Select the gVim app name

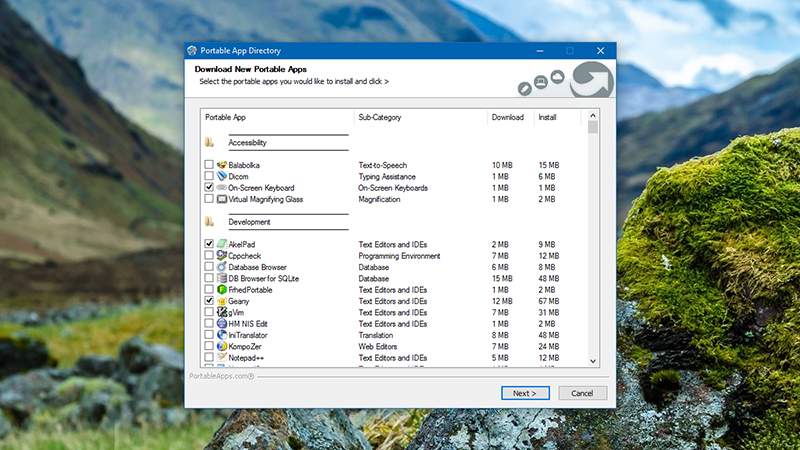[236, 312]
